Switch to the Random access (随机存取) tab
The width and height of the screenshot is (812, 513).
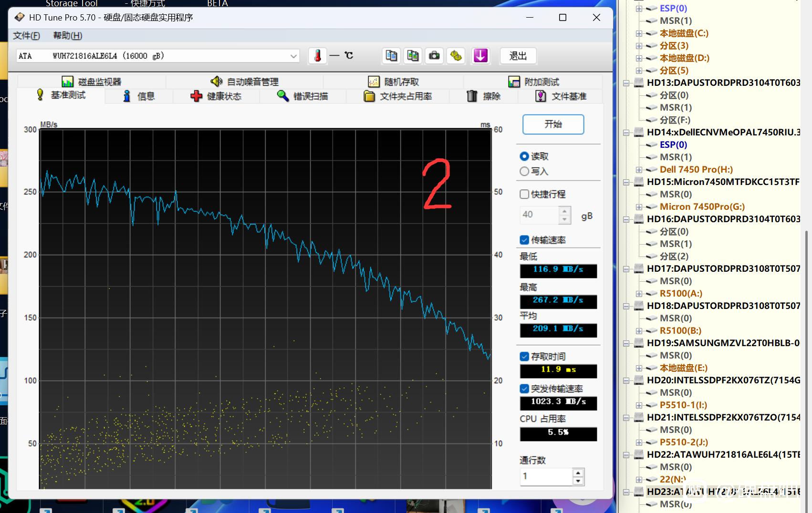coord(393,82)
